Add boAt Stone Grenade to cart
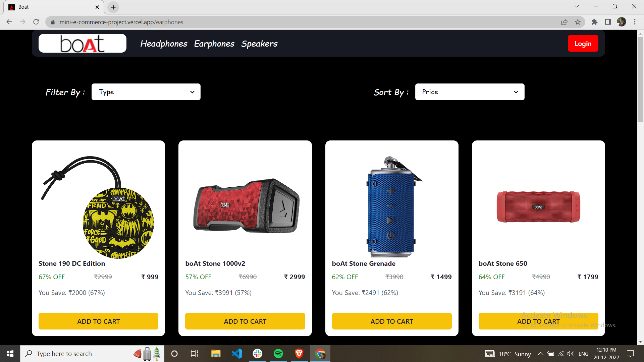The width and height of the screenshot is (644, 362). pyautogui.click(x=391, y=321)
